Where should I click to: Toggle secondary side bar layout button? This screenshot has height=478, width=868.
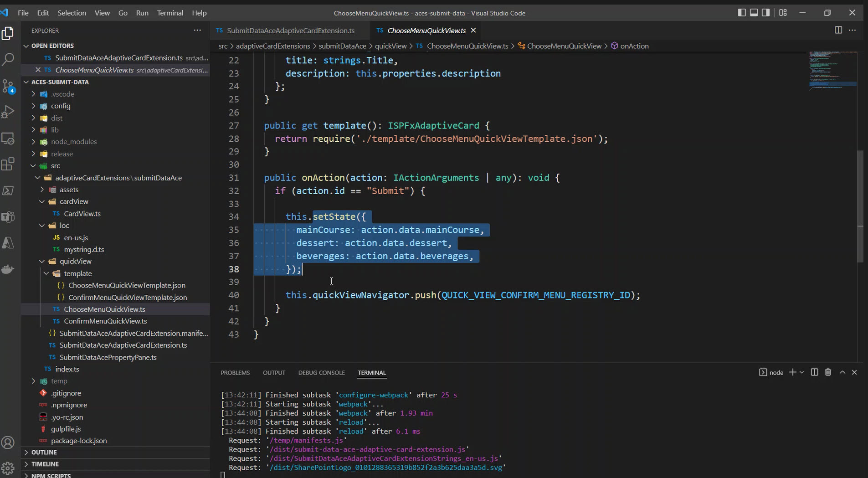[766, 13]
